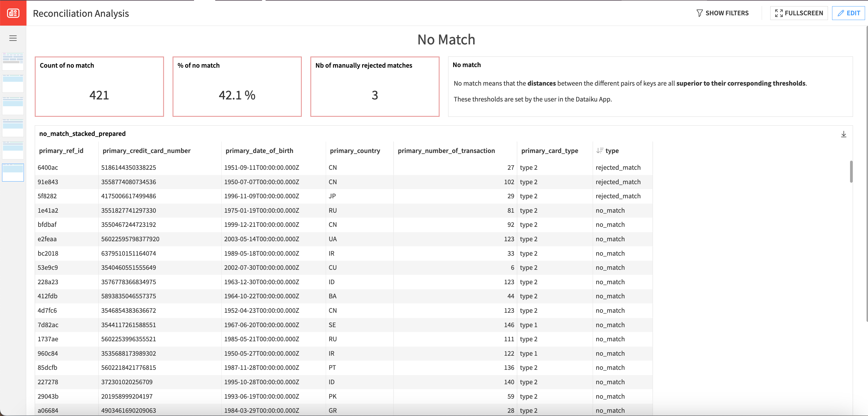Viewport: 868px width, 416px height.
Task: Click the primary_date_of_birth column header
Action: tap(259, 150)
